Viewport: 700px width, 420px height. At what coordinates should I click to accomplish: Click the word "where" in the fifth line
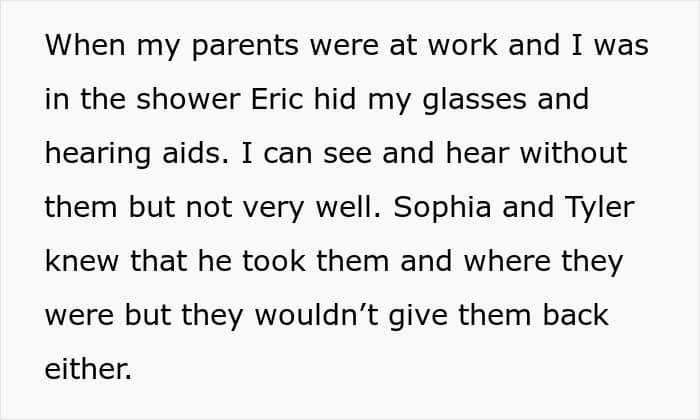(x=507, y=261)
